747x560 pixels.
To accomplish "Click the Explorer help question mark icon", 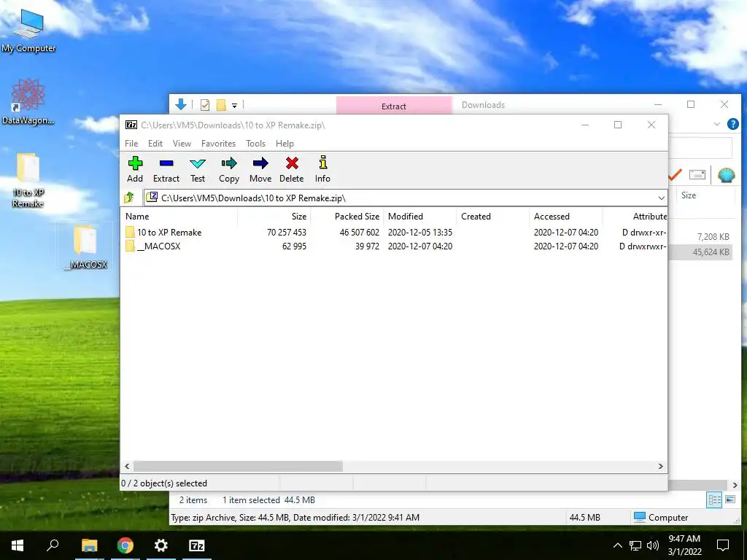I will pos(732,124).
